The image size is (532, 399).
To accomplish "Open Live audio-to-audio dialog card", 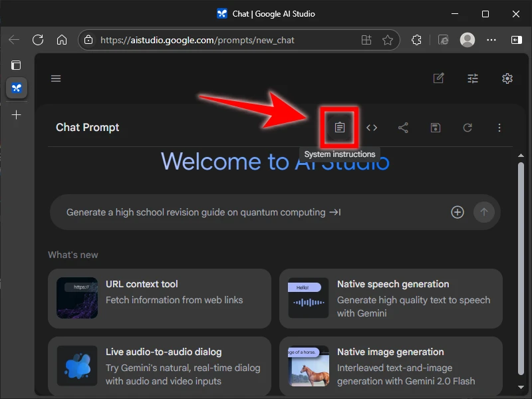I will click(x=160, y=366).
